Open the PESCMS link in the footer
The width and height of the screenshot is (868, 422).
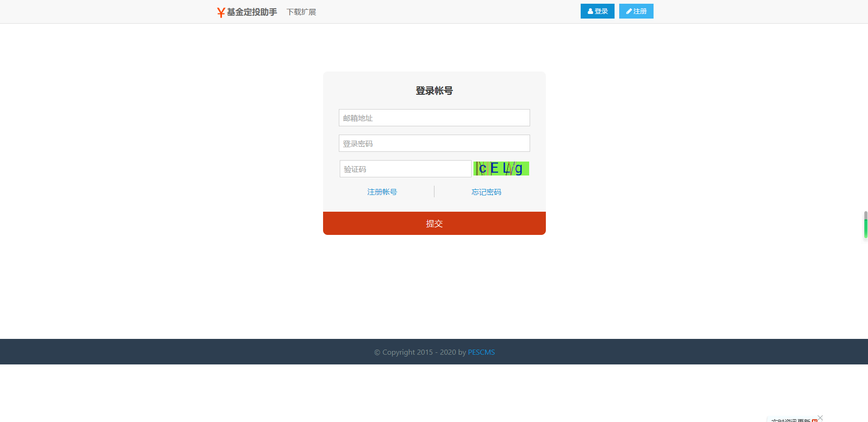[481, 352]
